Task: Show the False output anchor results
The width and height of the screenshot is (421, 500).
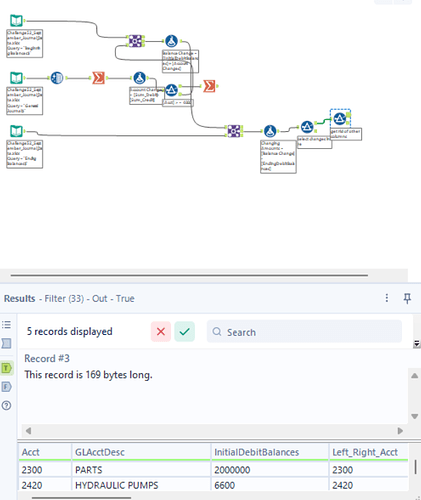Action: coord(6,387)
